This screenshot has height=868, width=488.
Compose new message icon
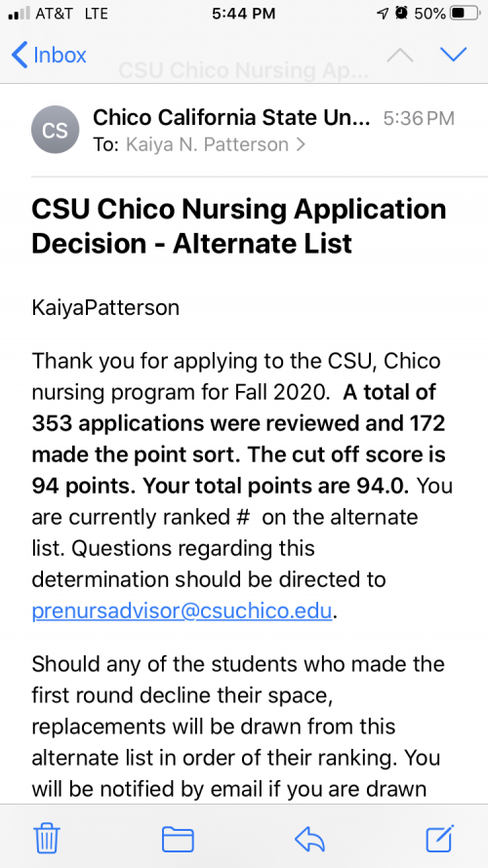[440, 838]
